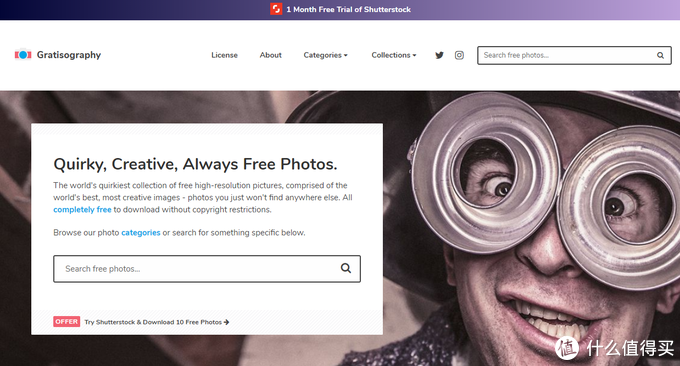Click arrow icon after Download 10 Free Photos
The width and height of the screenshot is (680, 366).
click(226, 322)
